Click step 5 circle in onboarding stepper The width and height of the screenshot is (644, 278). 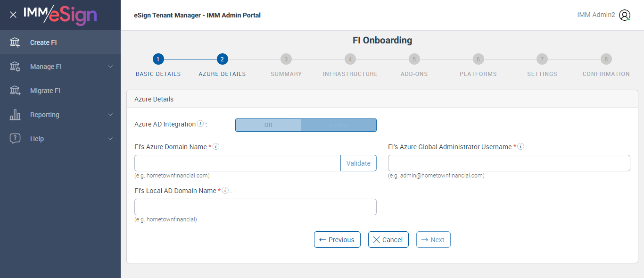point(414,59)
